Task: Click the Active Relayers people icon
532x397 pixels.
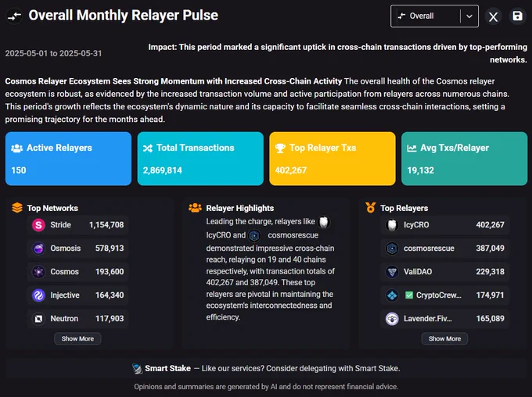Action: point(16,148)
